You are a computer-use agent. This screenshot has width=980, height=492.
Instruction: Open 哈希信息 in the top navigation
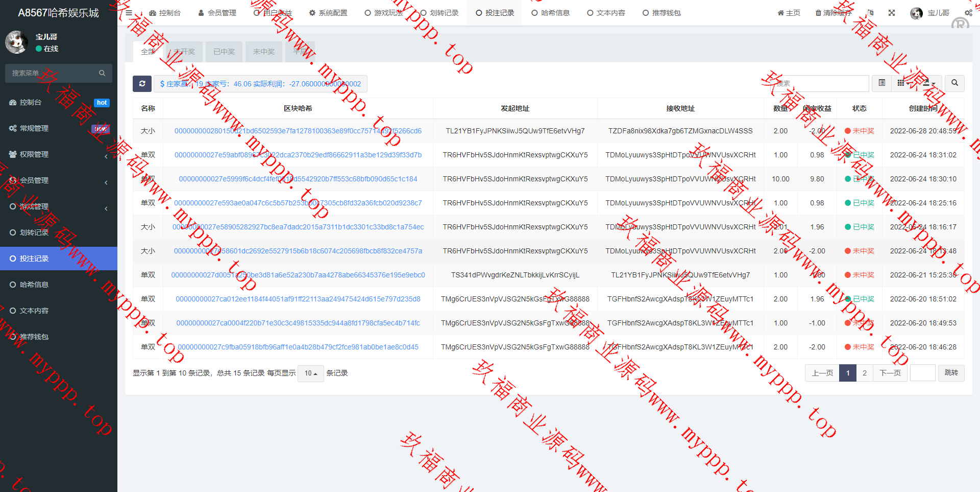pos(551,13)
